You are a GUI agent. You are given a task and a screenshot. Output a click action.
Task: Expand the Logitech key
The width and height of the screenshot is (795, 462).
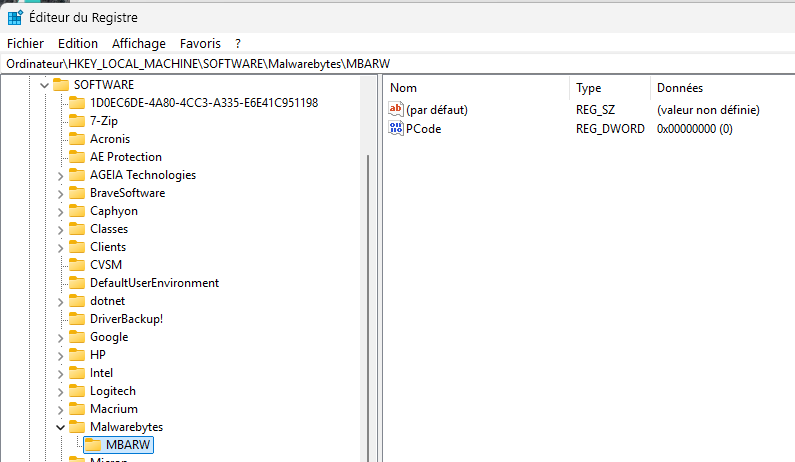coord(60,392)
